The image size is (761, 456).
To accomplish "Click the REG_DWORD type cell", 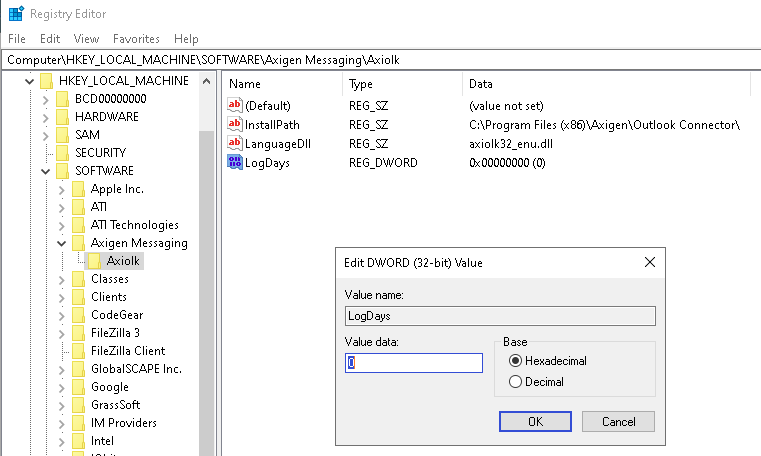I will coord(383,163).
